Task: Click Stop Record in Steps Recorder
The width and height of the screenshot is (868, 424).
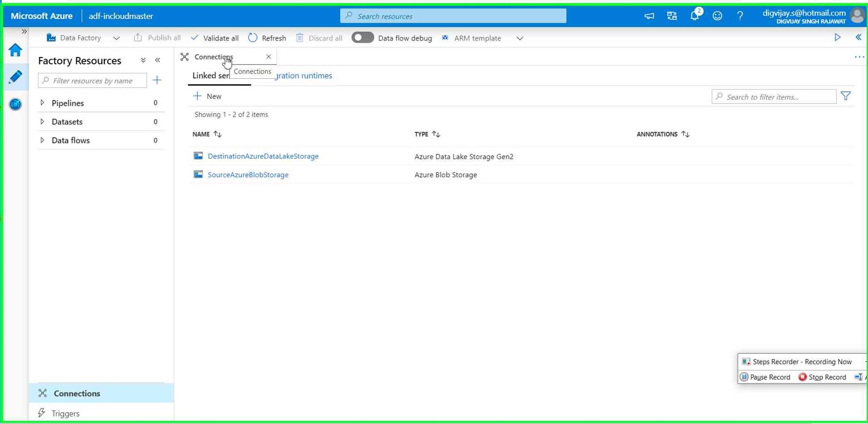Action: 822,377
